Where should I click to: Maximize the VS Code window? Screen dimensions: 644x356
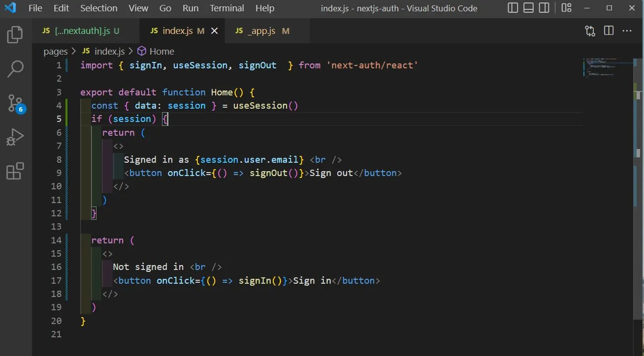click(610, 8)
